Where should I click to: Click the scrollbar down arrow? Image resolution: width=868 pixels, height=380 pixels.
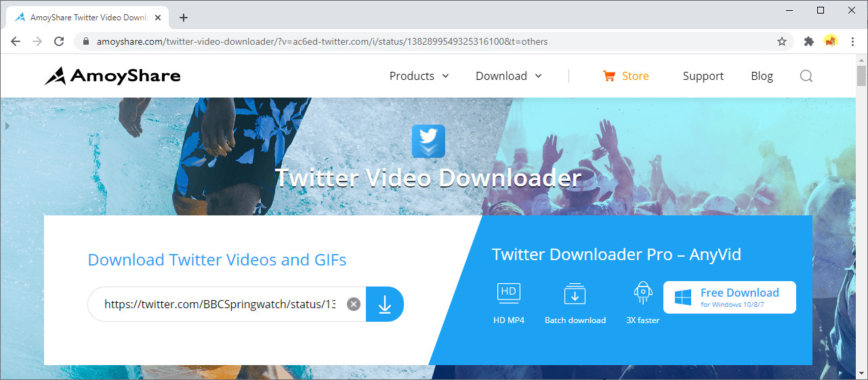click(861, 374)
